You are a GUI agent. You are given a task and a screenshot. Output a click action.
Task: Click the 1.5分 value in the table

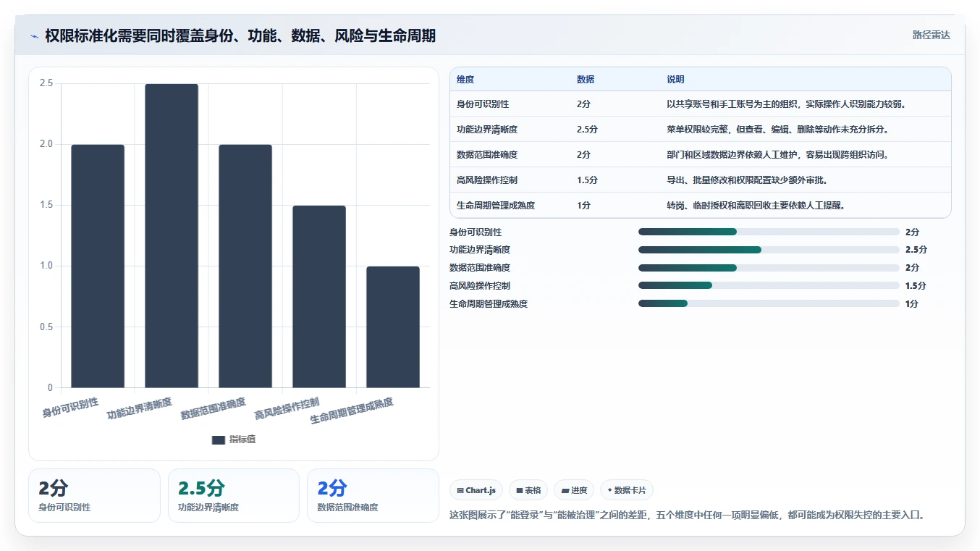tap(588, 180)
